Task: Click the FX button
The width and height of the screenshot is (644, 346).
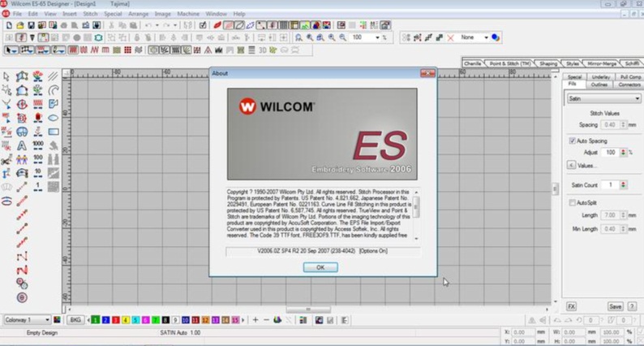Action: click(x=571, y=306)
